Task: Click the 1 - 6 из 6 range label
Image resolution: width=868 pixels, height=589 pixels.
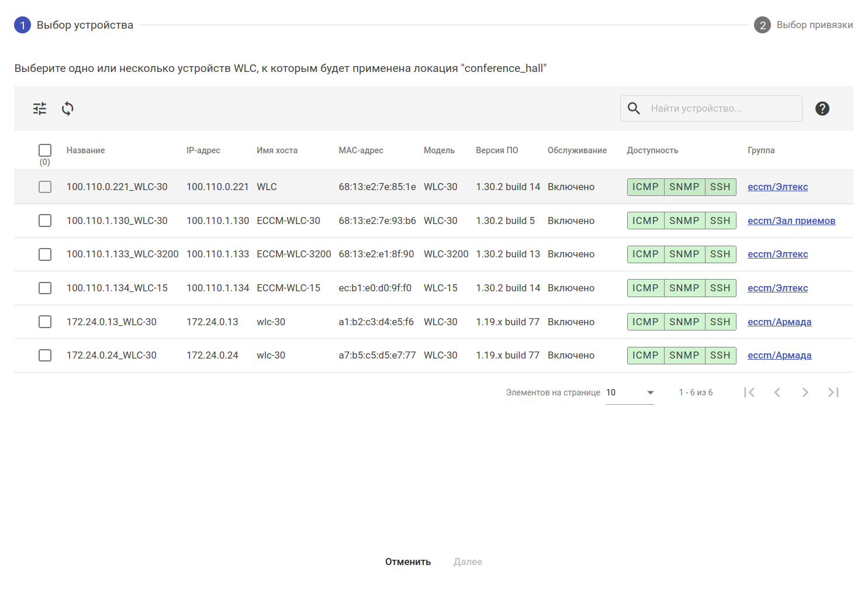Action: coord(696,392)
